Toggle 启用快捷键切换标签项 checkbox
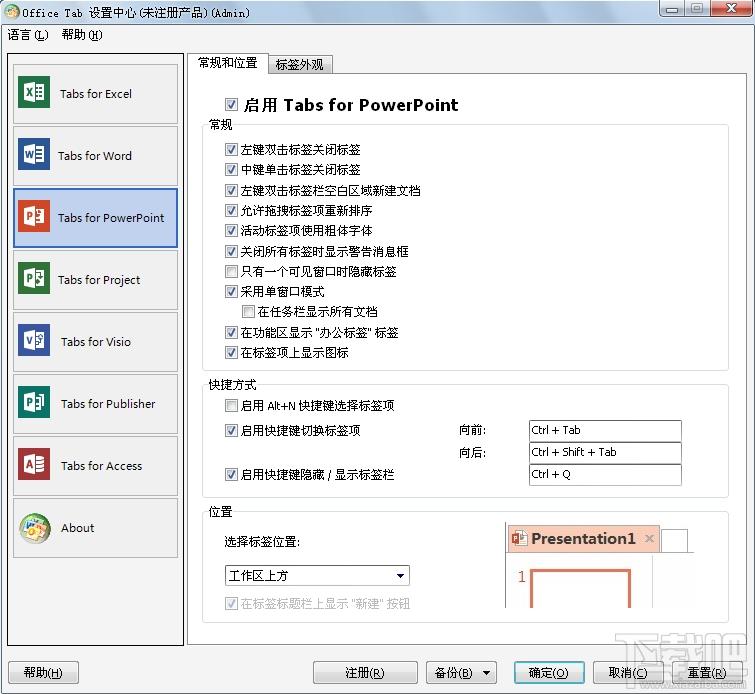Viewport: 755px width, 694px height. coord(231,431)
